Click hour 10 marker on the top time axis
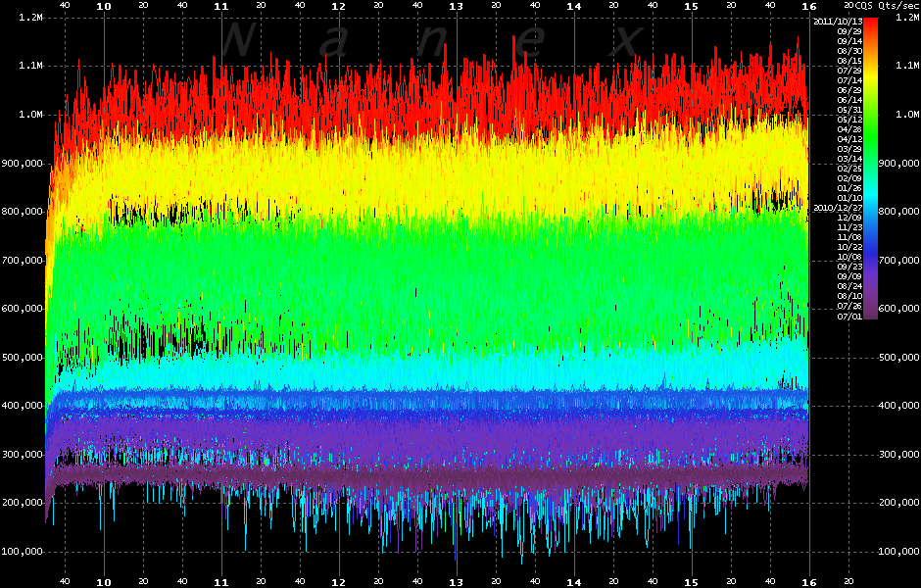The image size is (921, 588). (104, 6)
